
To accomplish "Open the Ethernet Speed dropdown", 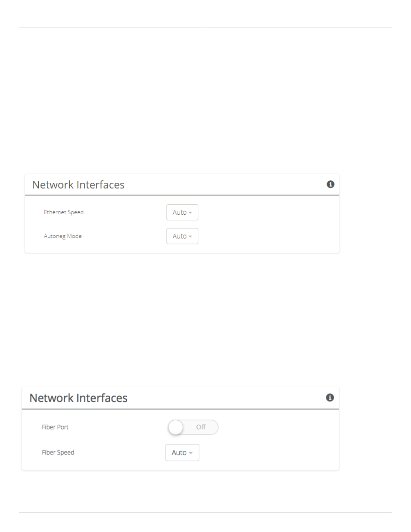I will (182, 212).
